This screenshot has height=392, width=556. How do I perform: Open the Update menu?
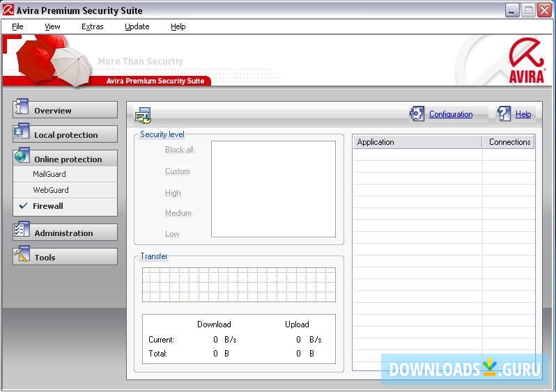click(137, 26)
